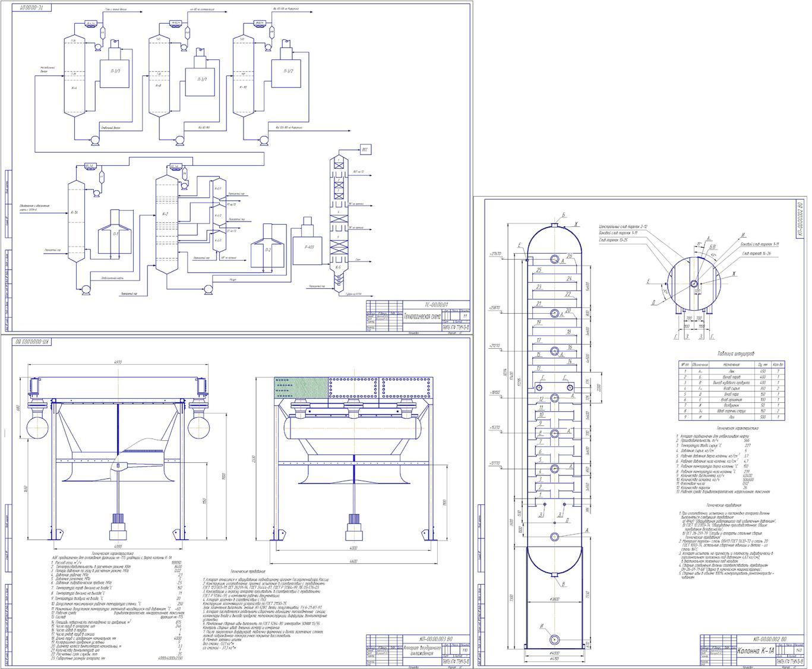Click elevation mark '+23870'
The image size is (812, 669).
494,308
